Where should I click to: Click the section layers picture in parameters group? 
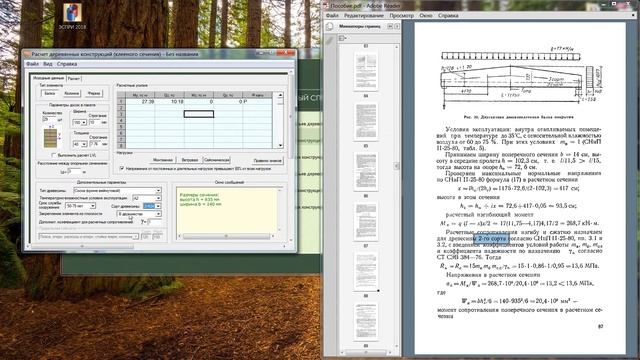point(51,138)
